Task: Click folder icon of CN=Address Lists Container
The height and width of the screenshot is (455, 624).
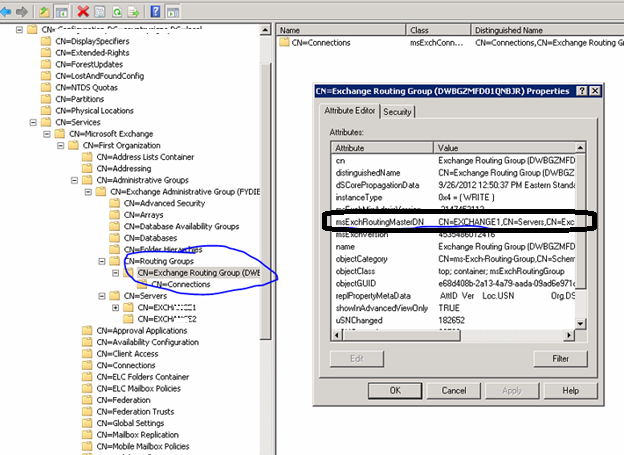Action: [87, 157]
